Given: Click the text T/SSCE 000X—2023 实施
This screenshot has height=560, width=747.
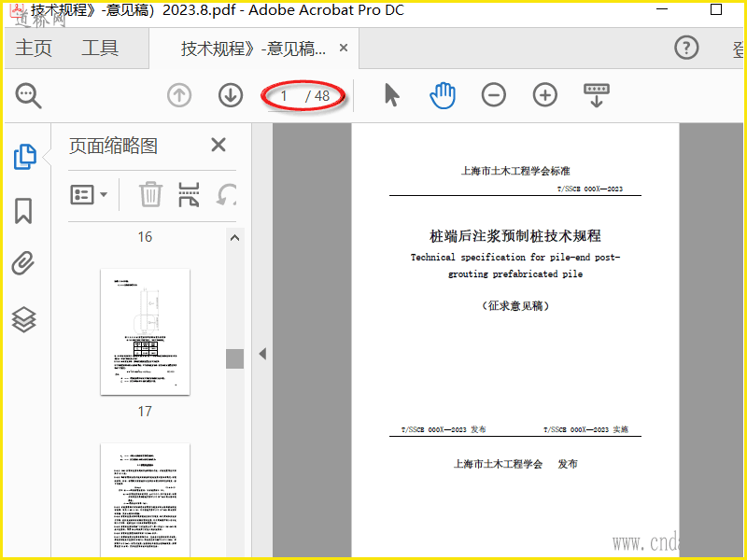Looking at the screenshot, I should point(585,429).
